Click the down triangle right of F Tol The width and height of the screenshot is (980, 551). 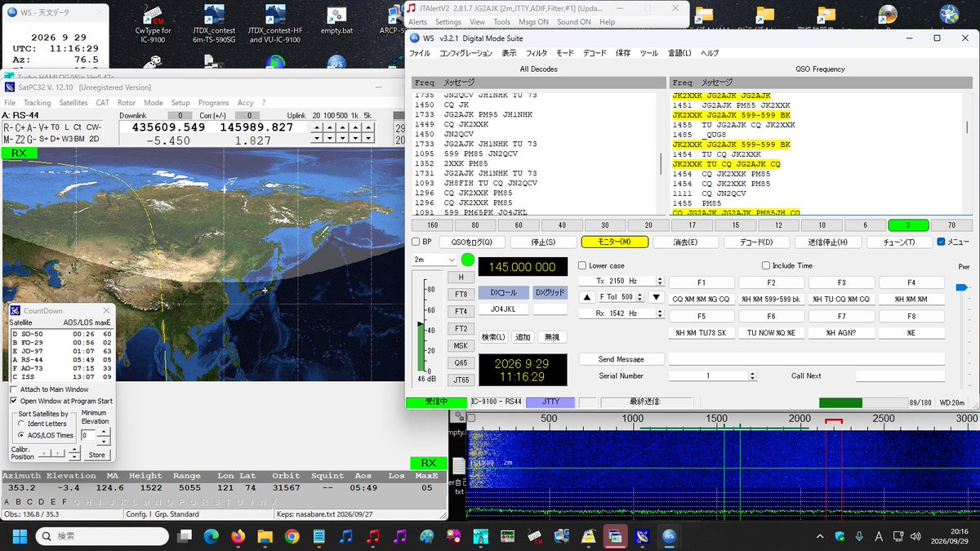pos(656,297)
